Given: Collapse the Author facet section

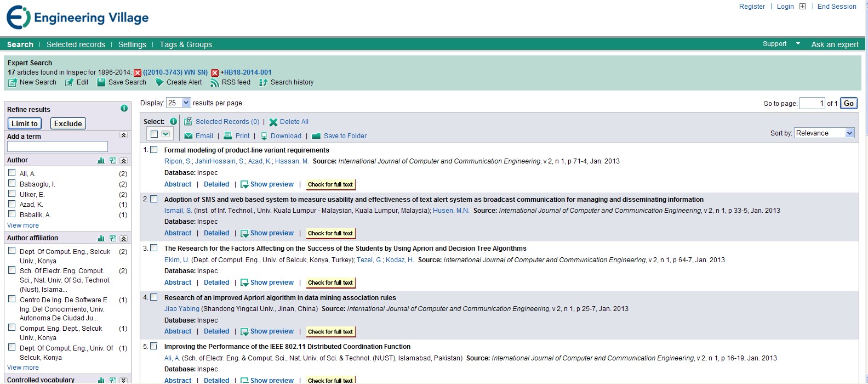Looking at the screenshot, I should 124,161.
